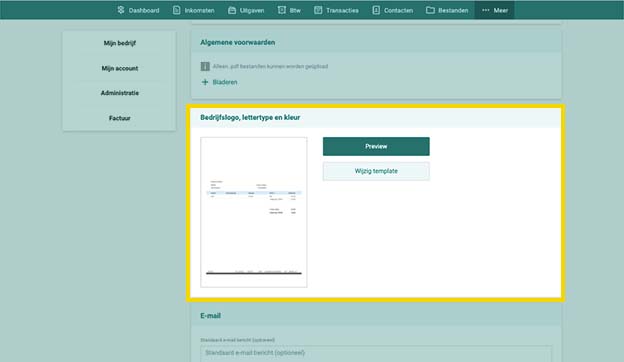Click the Wijzig template button
Viewport: 624px width, 362px height.
[x=376, y=171]
